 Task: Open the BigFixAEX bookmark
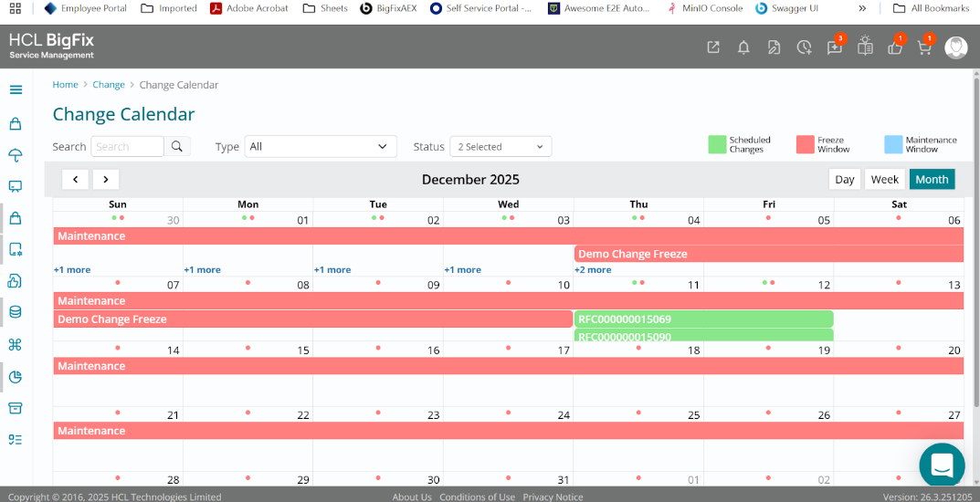point(388,8)
